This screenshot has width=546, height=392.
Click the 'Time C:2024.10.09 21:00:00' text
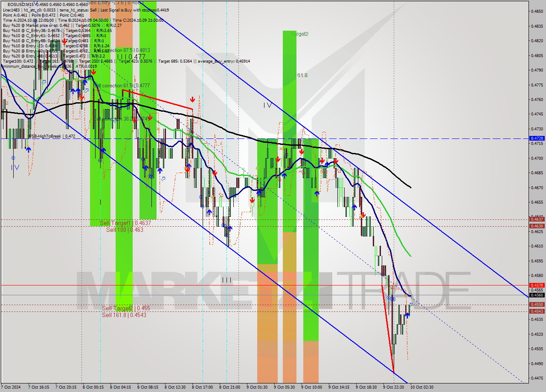pyautogui.click(x=139, y=20)
